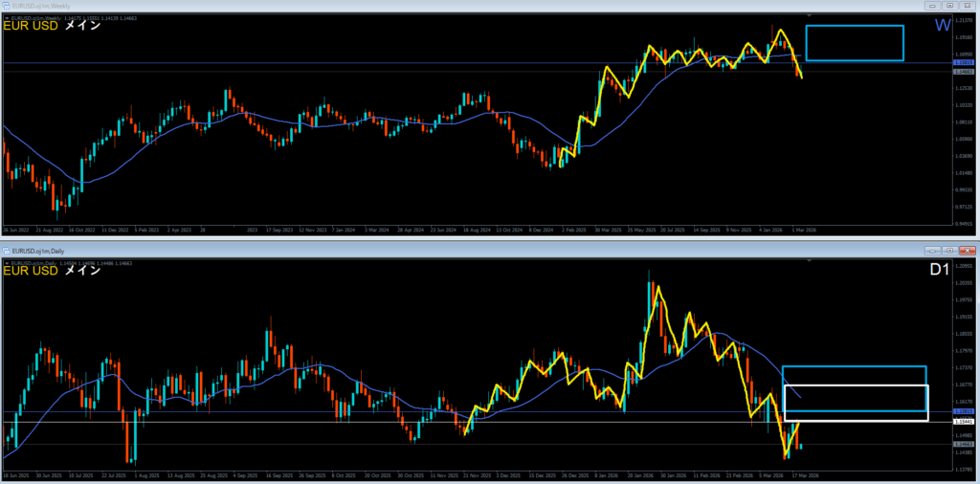Click the 16 Oct 2022 date on Weekly axis
This screenshot has height=484, width=980.
click(82, 230)
